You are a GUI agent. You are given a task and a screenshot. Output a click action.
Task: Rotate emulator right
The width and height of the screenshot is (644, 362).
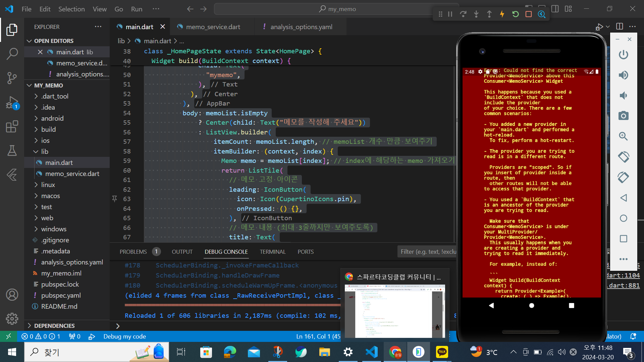[624, 177]
